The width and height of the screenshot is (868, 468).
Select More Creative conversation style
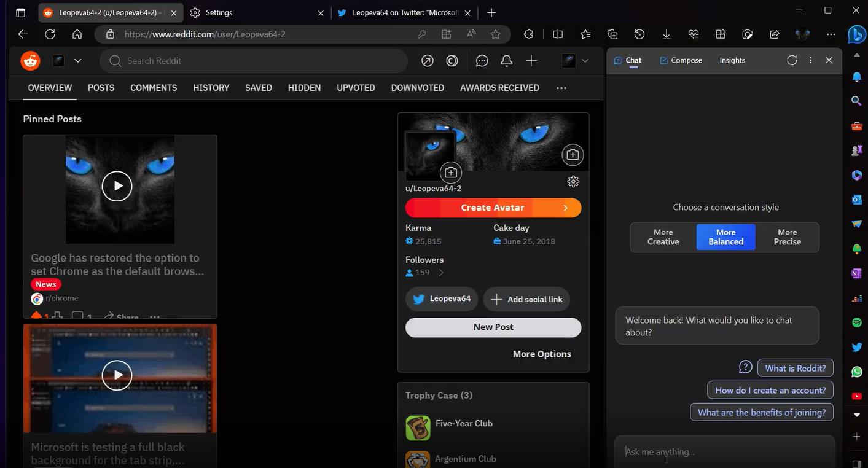pos(663,237)
